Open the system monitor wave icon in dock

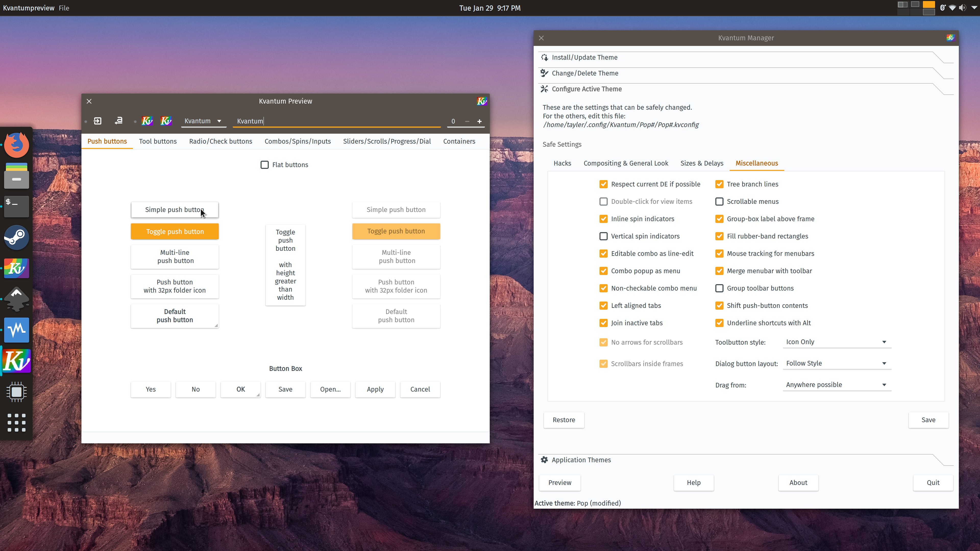point(16,330)
